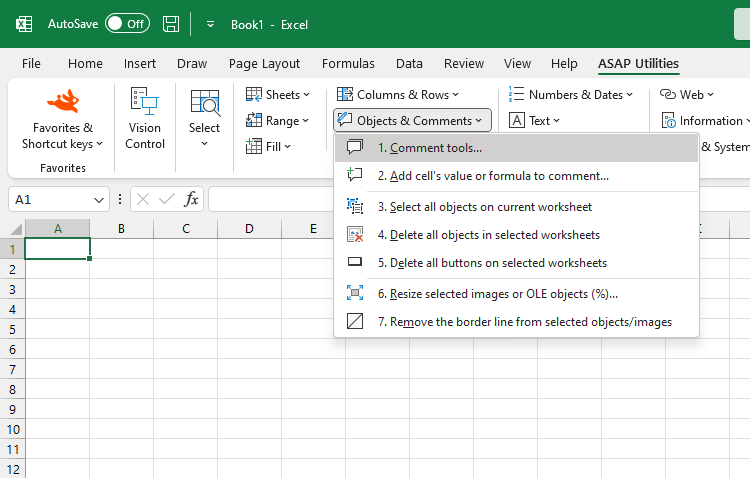Open the Web menu

687,95
